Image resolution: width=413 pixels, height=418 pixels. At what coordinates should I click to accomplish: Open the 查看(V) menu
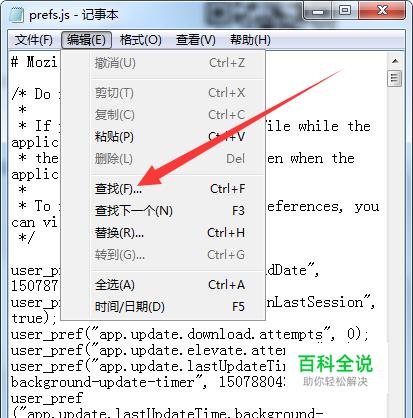pos(196,40)
